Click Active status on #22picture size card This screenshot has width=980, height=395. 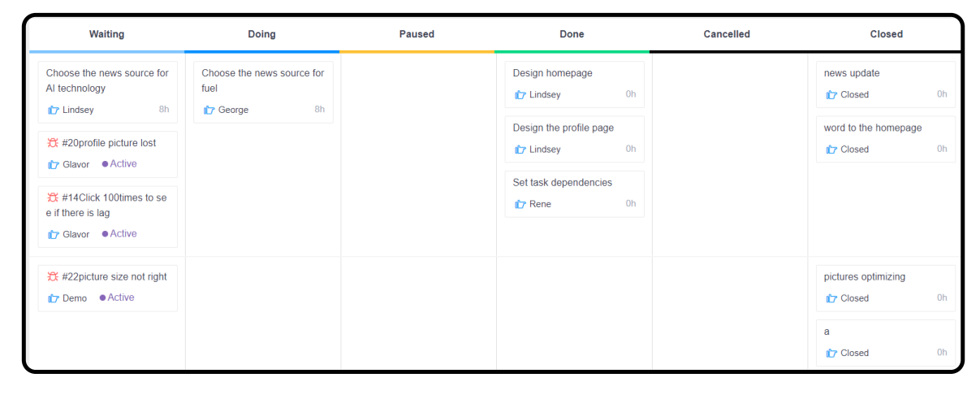click(117, 297)
